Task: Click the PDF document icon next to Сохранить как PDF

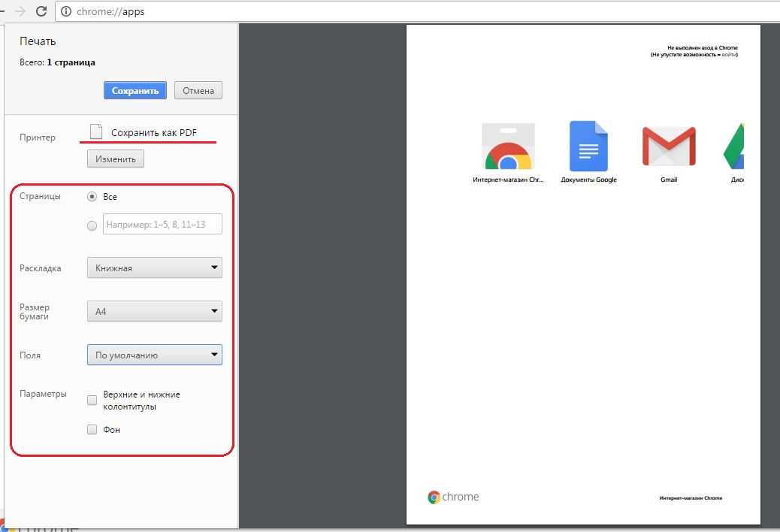Action: pos(96,131)
